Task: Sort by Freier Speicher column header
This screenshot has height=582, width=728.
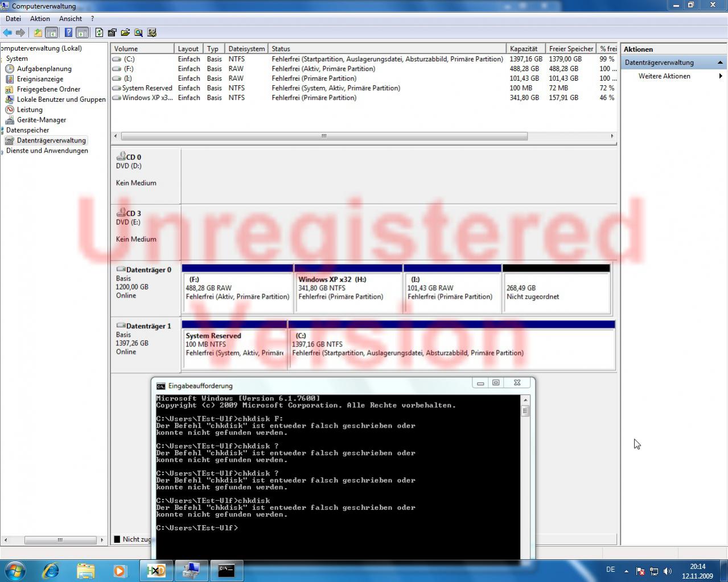Action: [x=571, y=49]
